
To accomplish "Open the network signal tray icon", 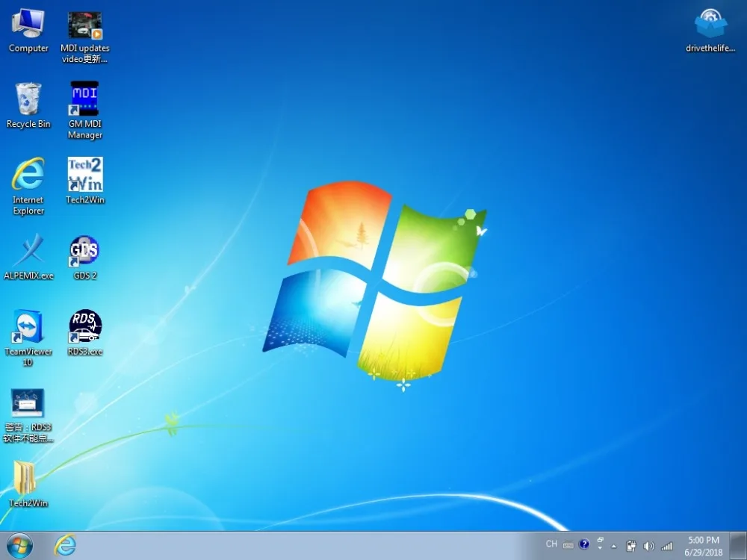I will click(666, 547).
